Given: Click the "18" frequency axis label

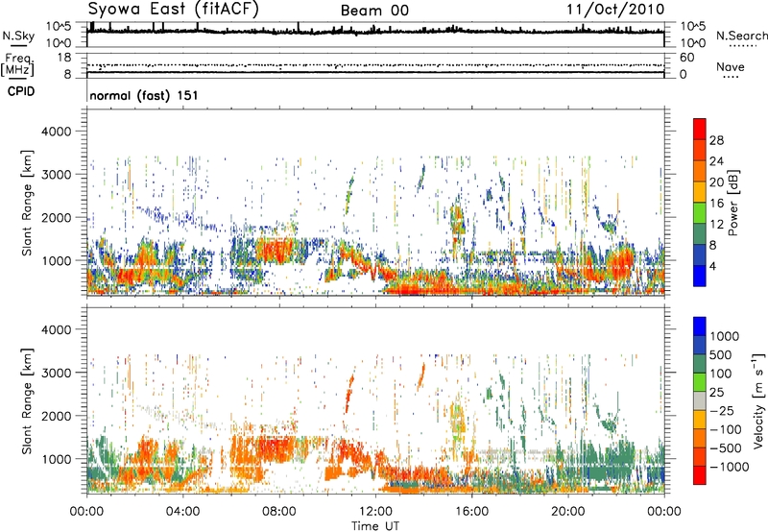Looking at the screenshot, I should 64,58.
